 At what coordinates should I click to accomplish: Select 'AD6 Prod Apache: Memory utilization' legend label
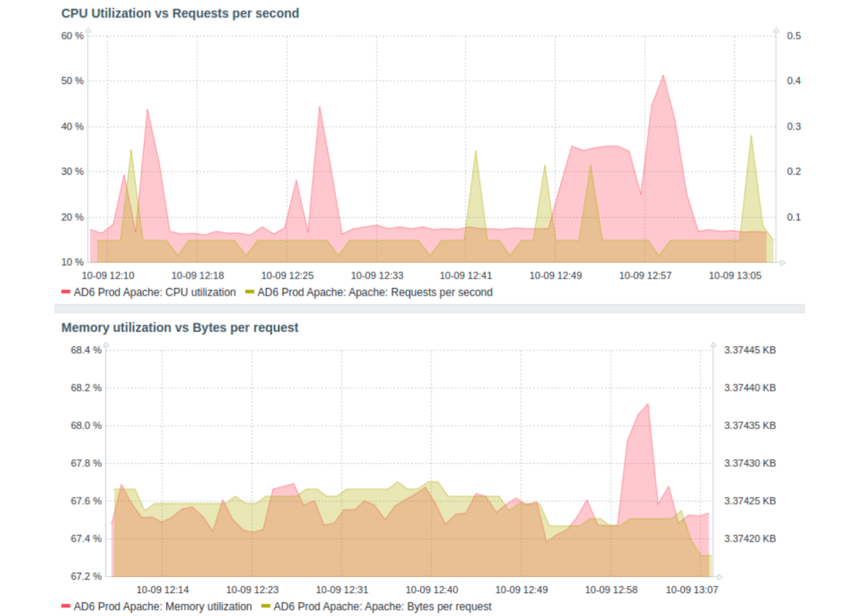click(x=163, y=607)
